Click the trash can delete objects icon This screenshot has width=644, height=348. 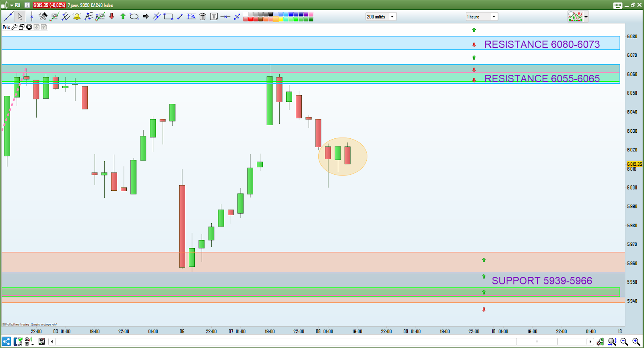202,16
